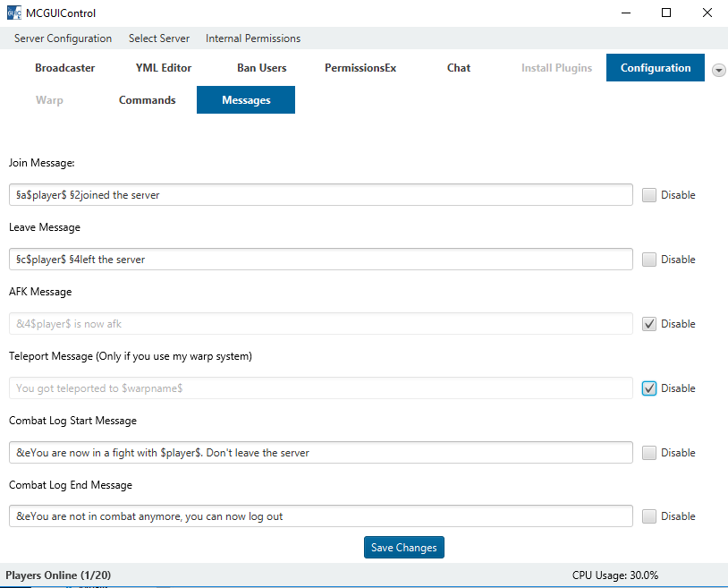Open the Server Configuration menu
This screenshot has width=728, height=588.
63,38
